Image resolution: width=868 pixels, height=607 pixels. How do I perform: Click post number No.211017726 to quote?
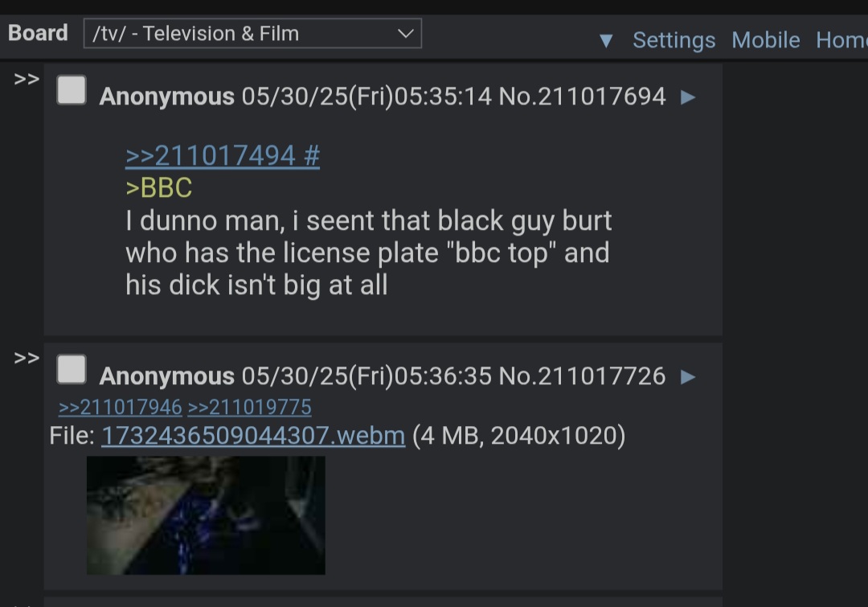tap(583, 376)
